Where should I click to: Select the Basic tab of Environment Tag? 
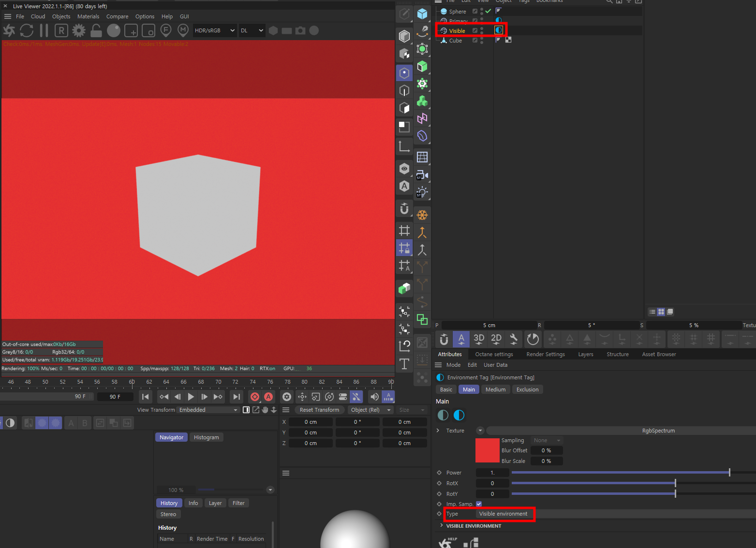(x=446, y=389)
